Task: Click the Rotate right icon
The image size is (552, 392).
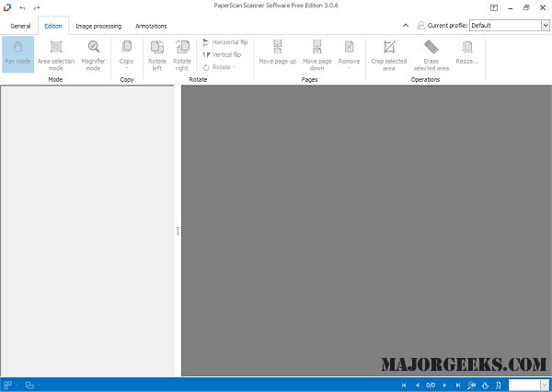Action: (x=182, y=53)
